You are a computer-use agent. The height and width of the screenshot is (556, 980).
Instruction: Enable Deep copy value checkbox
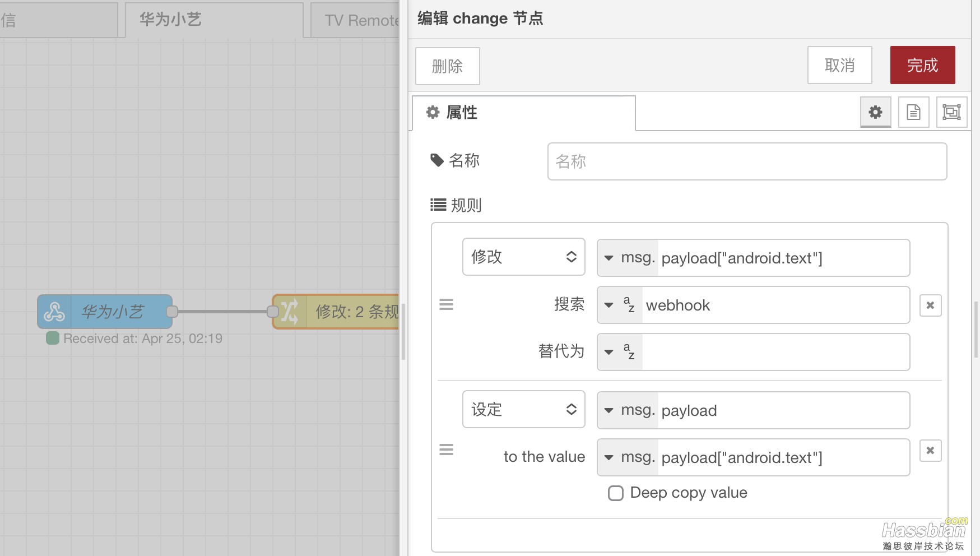coord(616,493)
